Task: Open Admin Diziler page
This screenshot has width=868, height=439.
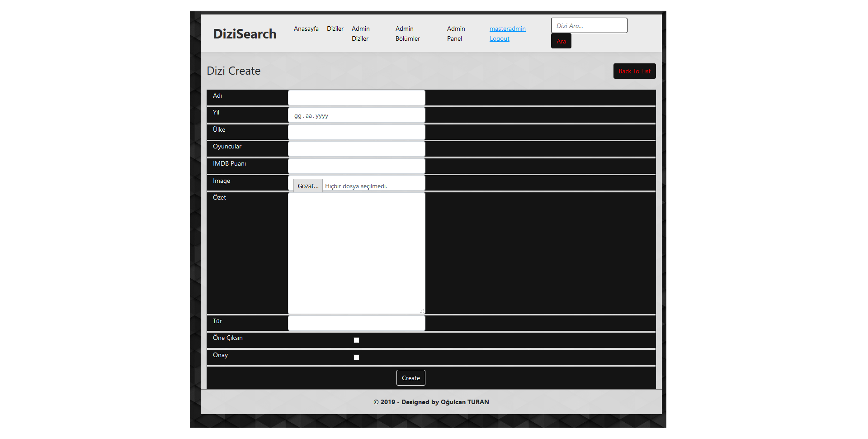Action: pos(361,33)
